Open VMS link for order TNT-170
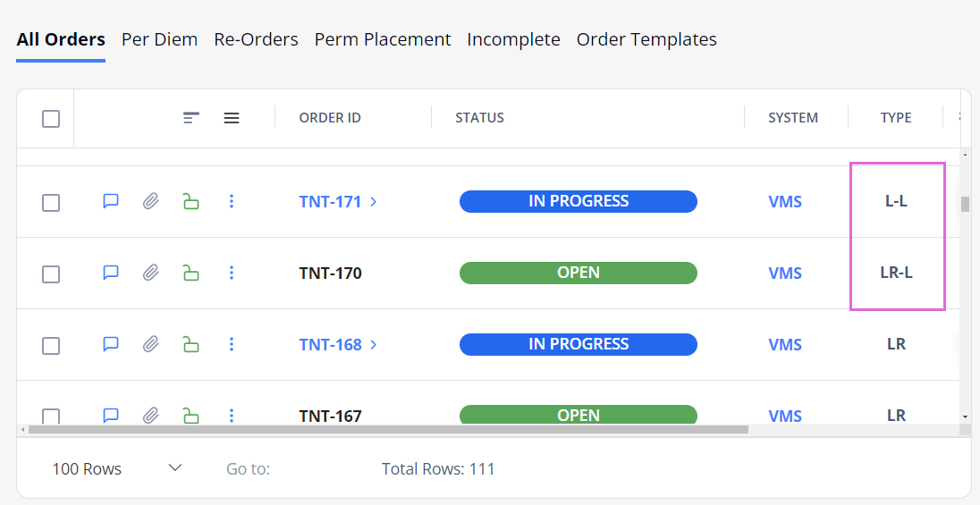The image size is (980, 505). pyautogui.click(x=785, y=274)
